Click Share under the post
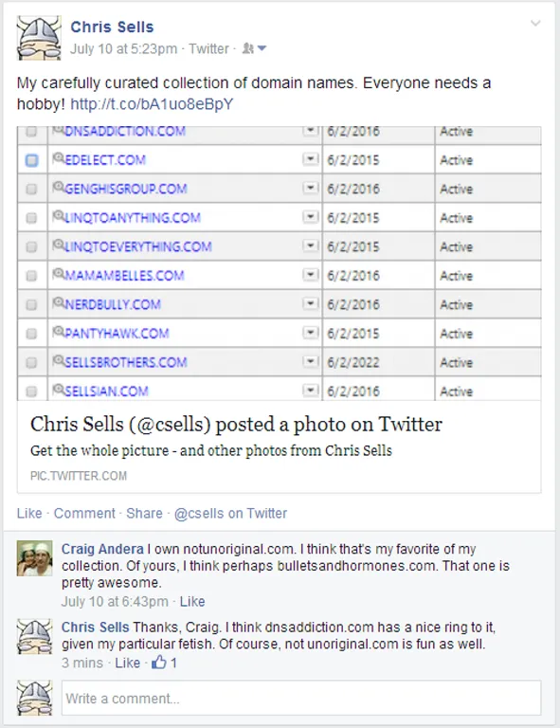The height and width of the screenshot is (728, 560). (x=144, y=513)
